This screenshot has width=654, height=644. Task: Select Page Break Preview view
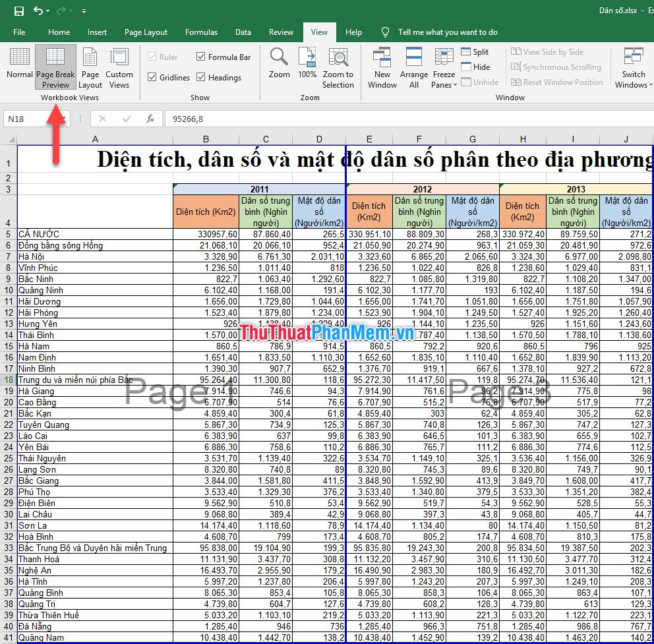point(55,67)
